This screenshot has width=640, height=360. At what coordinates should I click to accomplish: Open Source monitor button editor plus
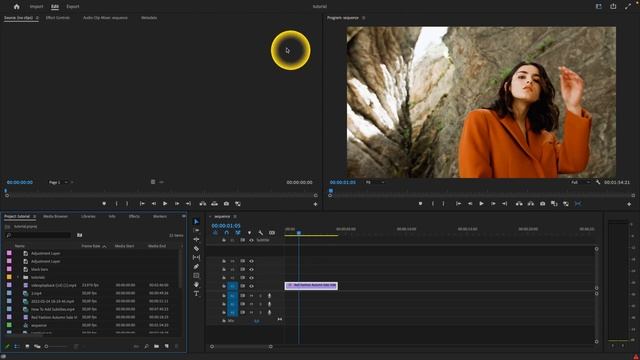click(x=315, y=204)
